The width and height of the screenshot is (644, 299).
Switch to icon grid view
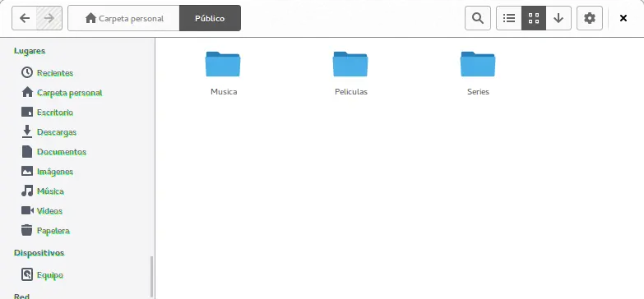tap(534, 18)
